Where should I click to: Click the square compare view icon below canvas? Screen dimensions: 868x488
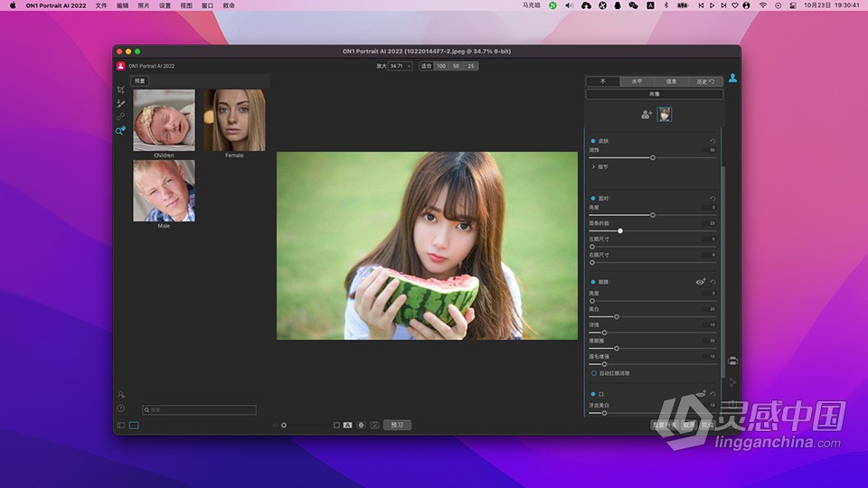pos(336,425)
